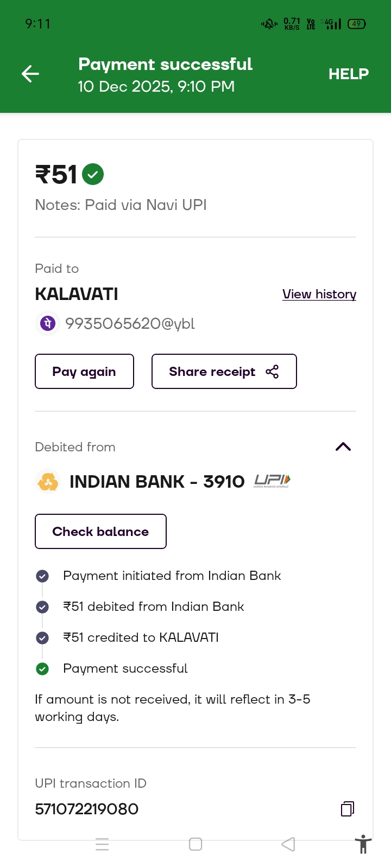Tap the Payment successful status step

coord(125,668)
